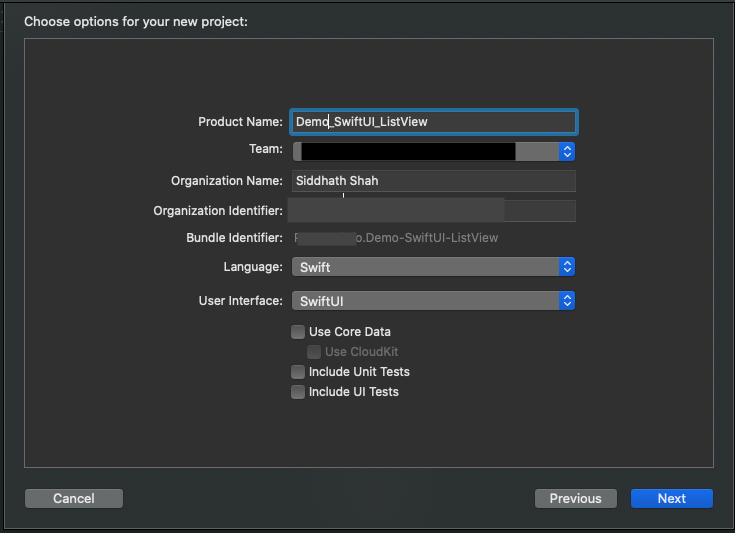Cancel the new project dialog
Image resolution: width=735 pixels, height=533 pixels.
click(74, 498)
